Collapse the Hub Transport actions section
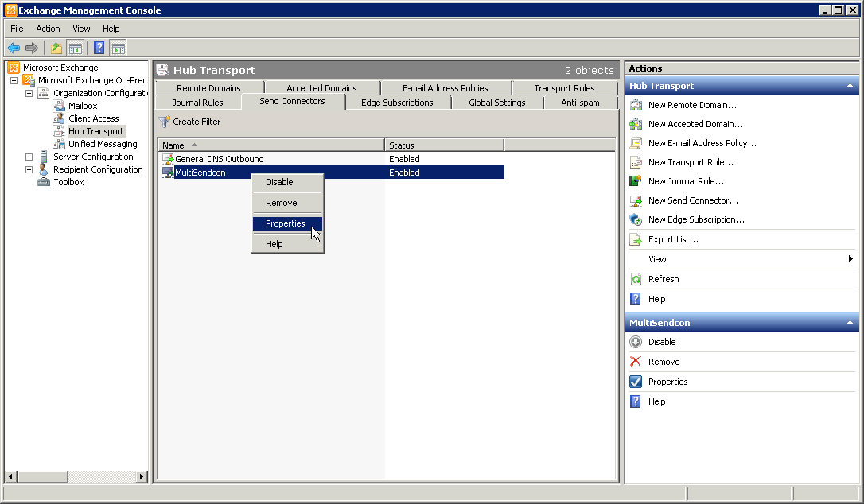Image resolution: width=864 pixels, height=504 pixels. coord(850,85)
